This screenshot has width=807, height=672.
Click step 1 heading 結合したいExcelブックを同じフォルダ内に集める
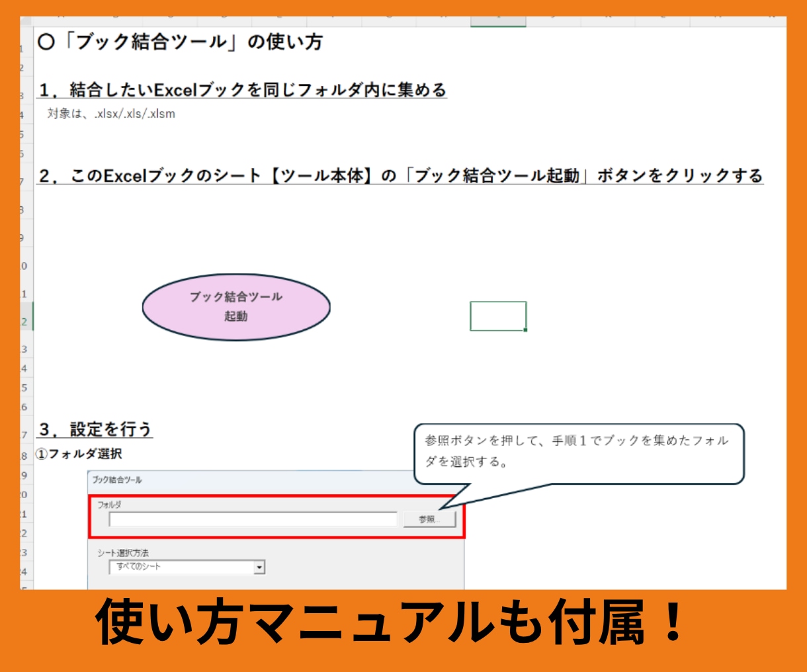point(242,90)
